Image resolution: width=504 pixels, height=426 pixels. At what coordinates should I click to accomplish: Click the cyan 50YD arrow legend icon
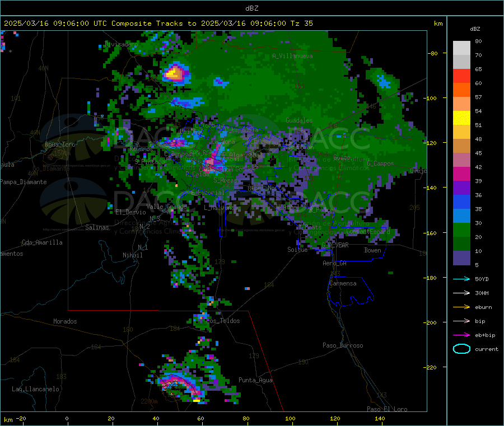pyautogui.click(x=461, y=279)
